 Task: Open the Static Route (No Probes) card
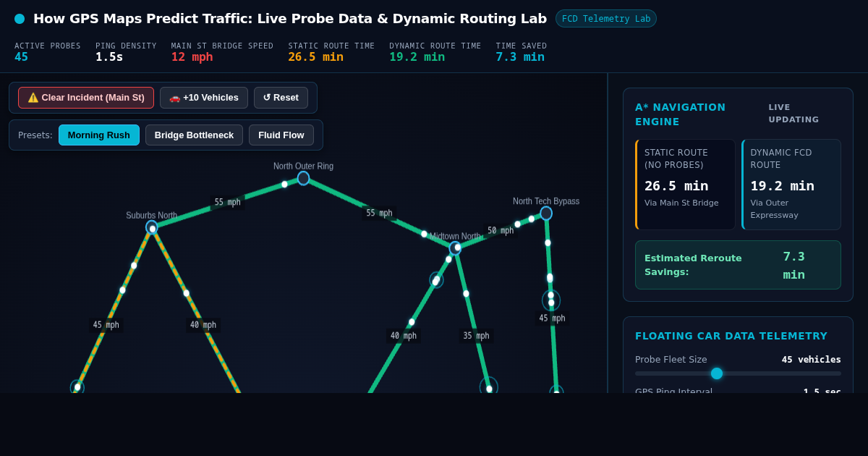tap(685, 185)
